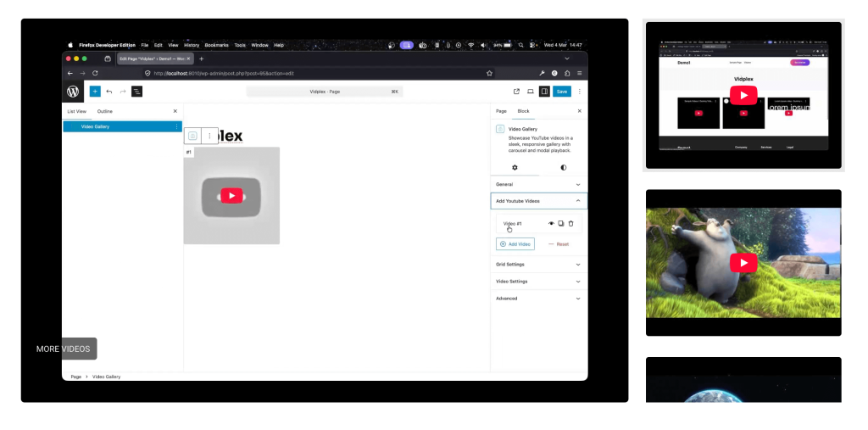Screen dimensions: 868x430
Task: Click the Add Video button
Action: point(515,243)
